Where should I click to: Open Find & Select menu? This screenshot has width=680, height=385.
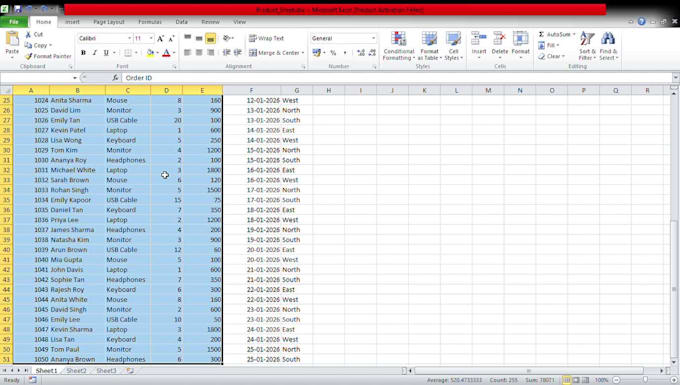pyautogui.click(x=608, y=46)
